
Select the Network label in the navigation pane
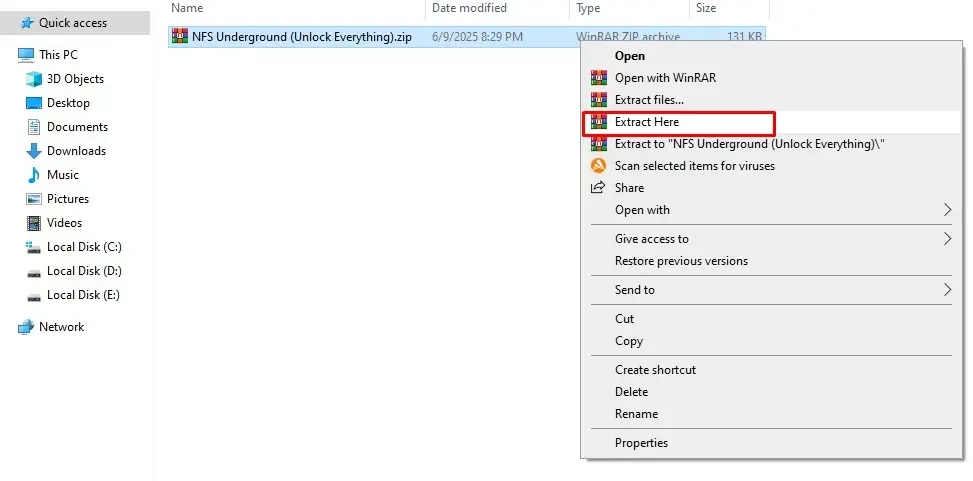pyautogui.click(x=61, y=327)
